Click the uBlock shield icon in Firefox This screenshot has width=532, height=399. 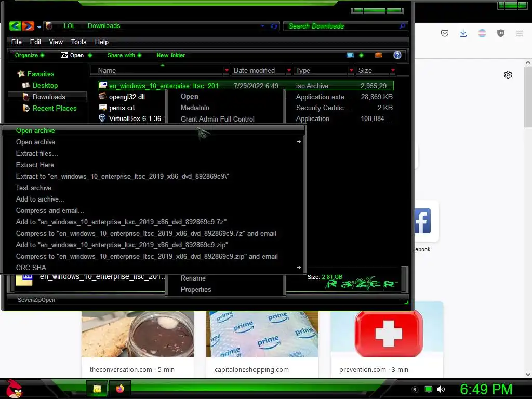(x=501, y=33)
